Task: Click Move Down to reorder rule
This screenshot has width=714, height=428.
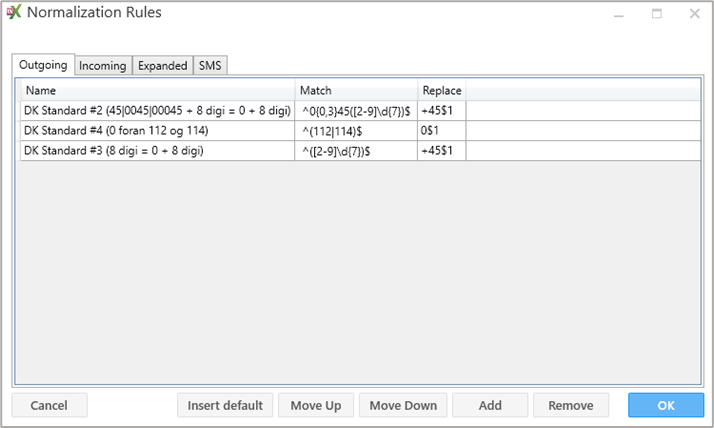Action: (403, 405)
